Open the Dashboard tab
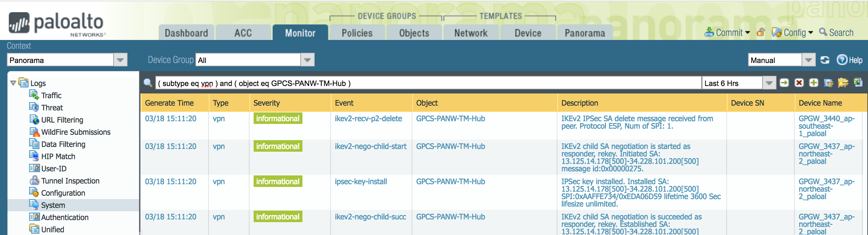The height and width of the screenshot is (235, 868). click(x=186, y=33)
